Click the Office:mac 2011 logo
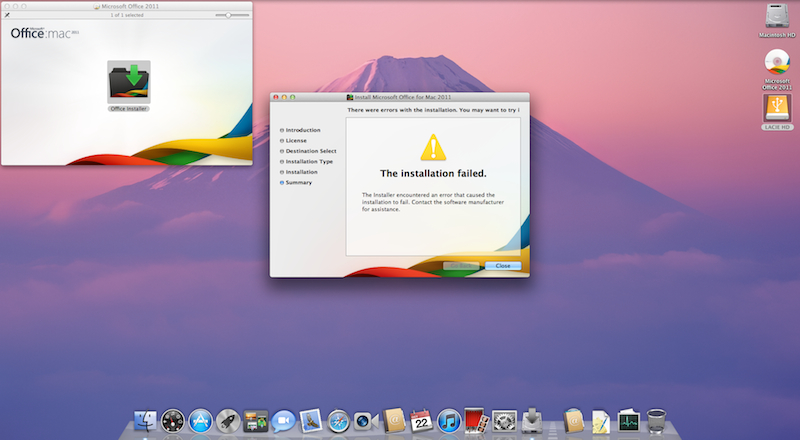Viewport: 800px width, 440px height. 45,33
